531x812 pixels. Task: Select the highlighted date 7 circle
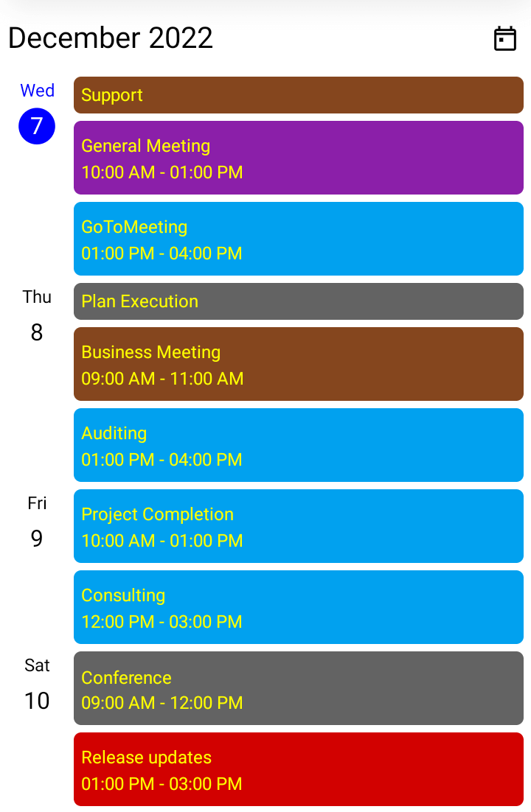click(x=37, y=126)
